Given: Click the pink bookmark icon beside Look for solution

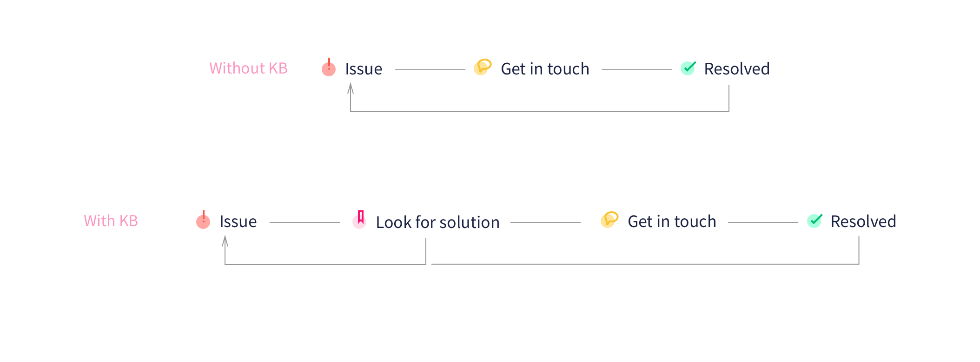Looking at the screenshot, I should pos(359,220).
